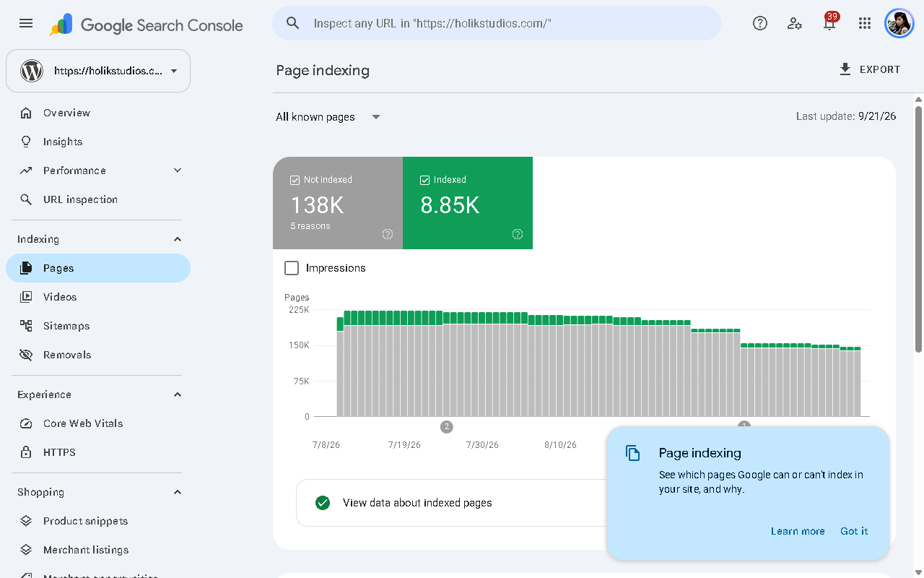
Task: Click green checkmark beside View data about indexed pages
Action: coord(323,503)
